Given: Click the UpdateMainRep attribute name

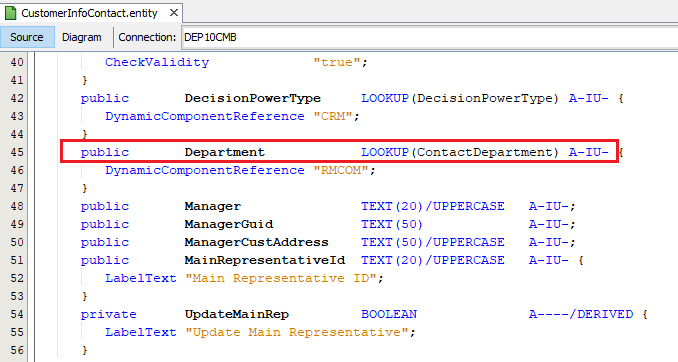Looking at the screenshot, I should pos(237,314).
